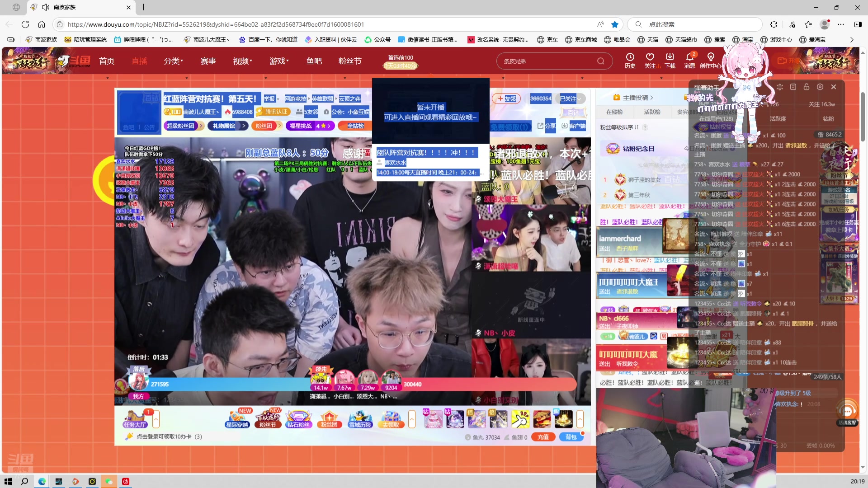Viewport: 868px width, 488px height.
Task: Click the favorites star in the address bar
Action: pyautogui.click(x=615, y=24)
